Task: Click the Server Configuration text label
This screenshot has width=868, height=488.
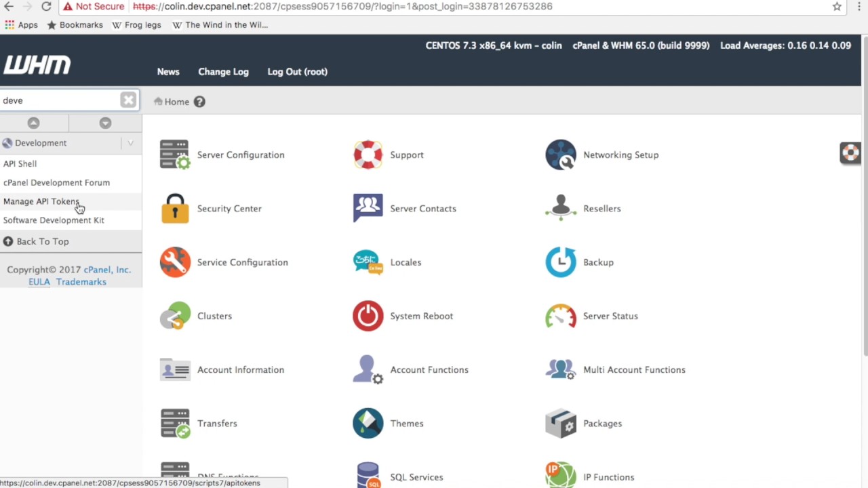Action: pyautogui.click(x=241, y=155)
